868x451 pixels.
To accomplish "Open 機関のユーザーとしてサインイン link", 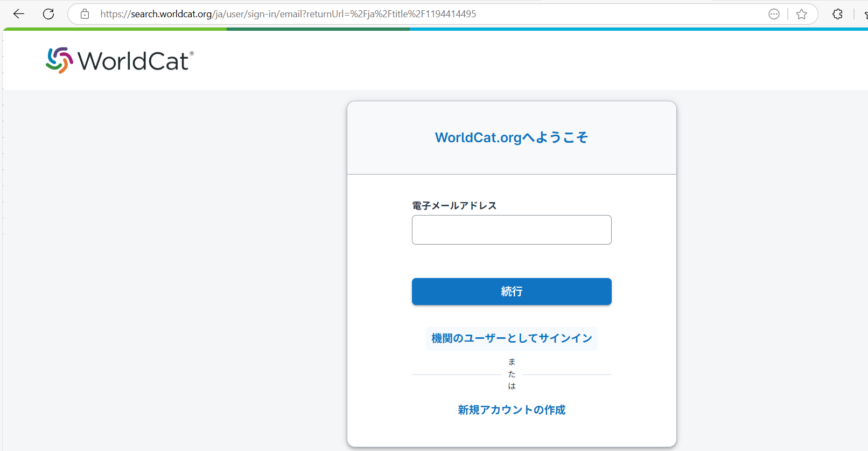I will (x=512, y=338).
